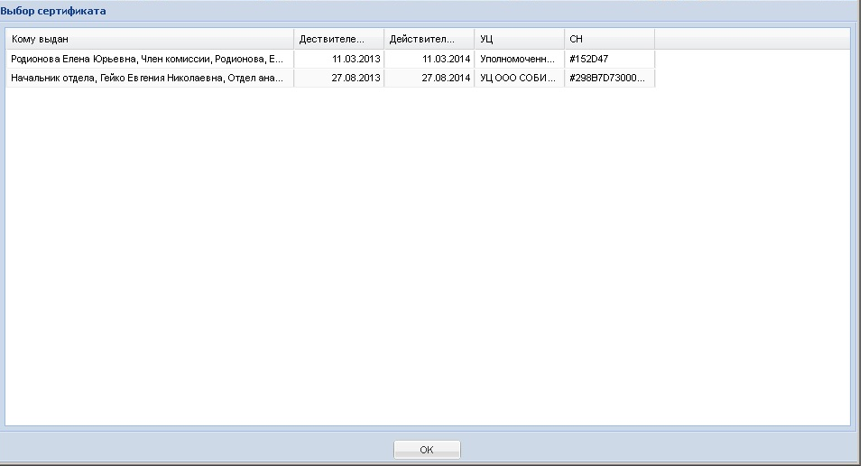Click the empty area below the certificate rows
868x466 pixels.
(428, 253)
